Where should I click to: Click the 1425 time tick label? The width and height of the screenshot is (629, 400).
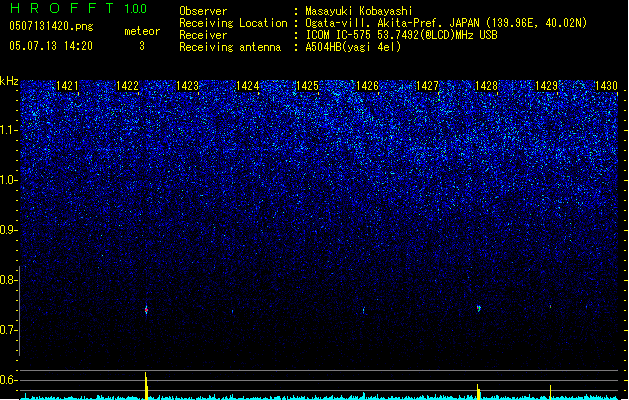pos(307,86)
